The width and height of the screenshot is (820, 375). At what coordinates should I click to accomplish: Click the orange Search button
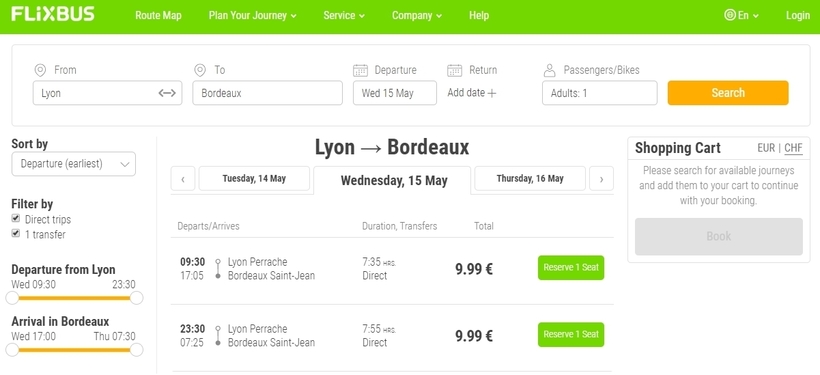pyautogui.click(x=727, y=93)
